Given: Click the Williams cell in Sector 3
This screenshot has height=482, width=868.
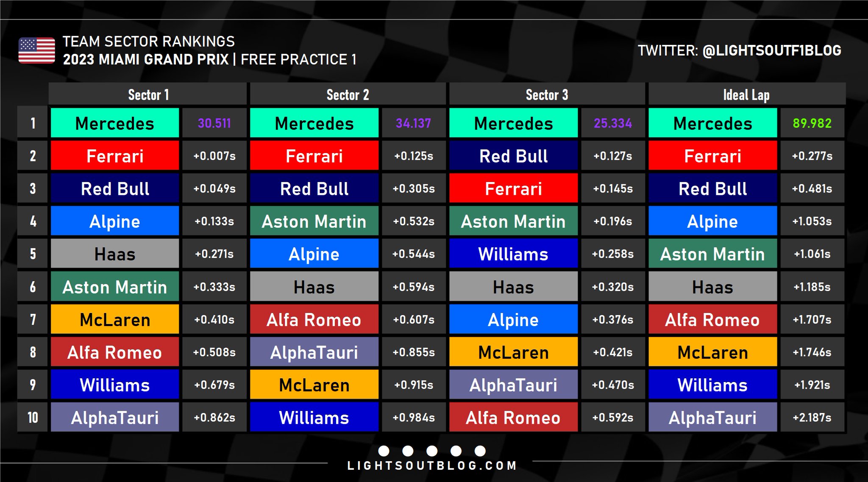Looking at the screenshot, I should coord(513,254).
